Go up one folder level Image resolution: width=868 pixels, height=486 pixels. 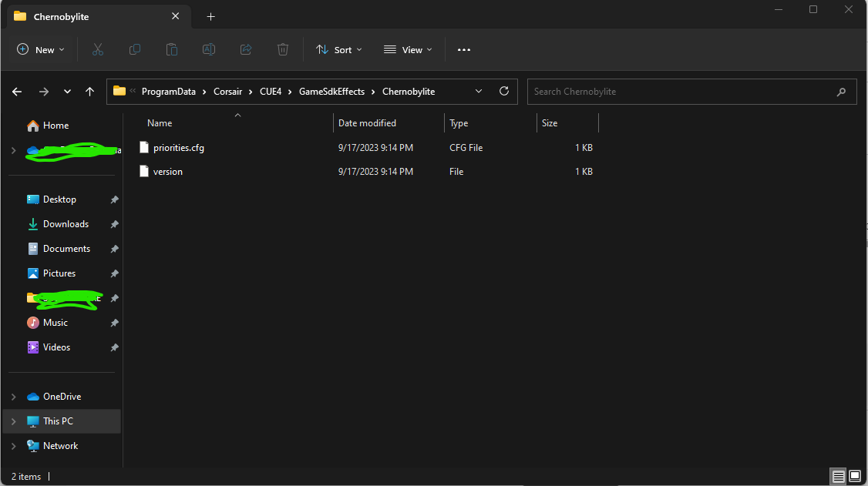pyautogui.click(x=89, y=92)
